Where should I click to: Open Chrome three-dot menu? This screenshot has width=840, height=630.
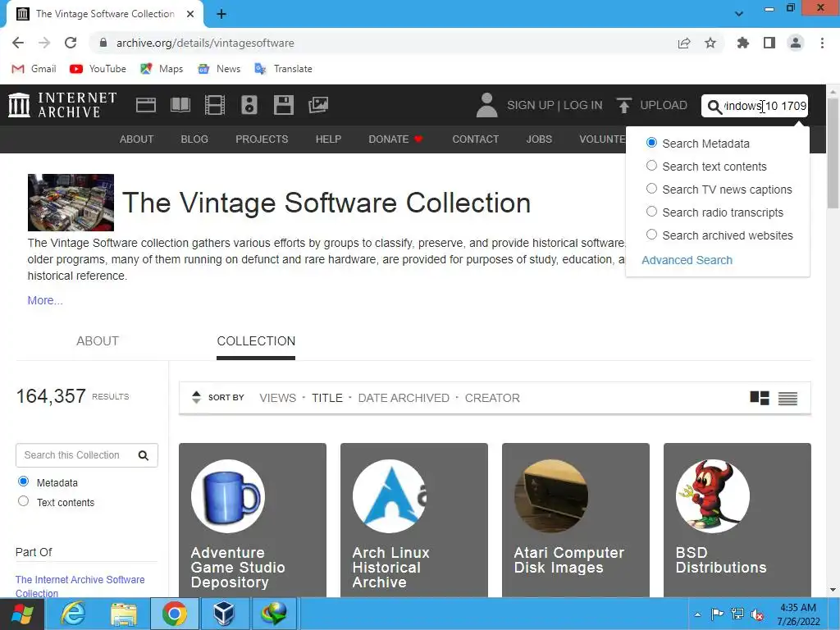pos(822,43)
